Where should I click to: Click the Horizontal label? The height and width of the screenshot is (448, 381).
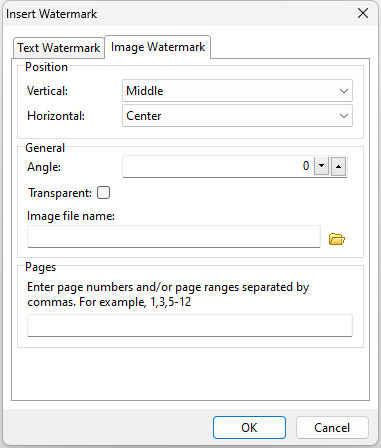(56, 116)
